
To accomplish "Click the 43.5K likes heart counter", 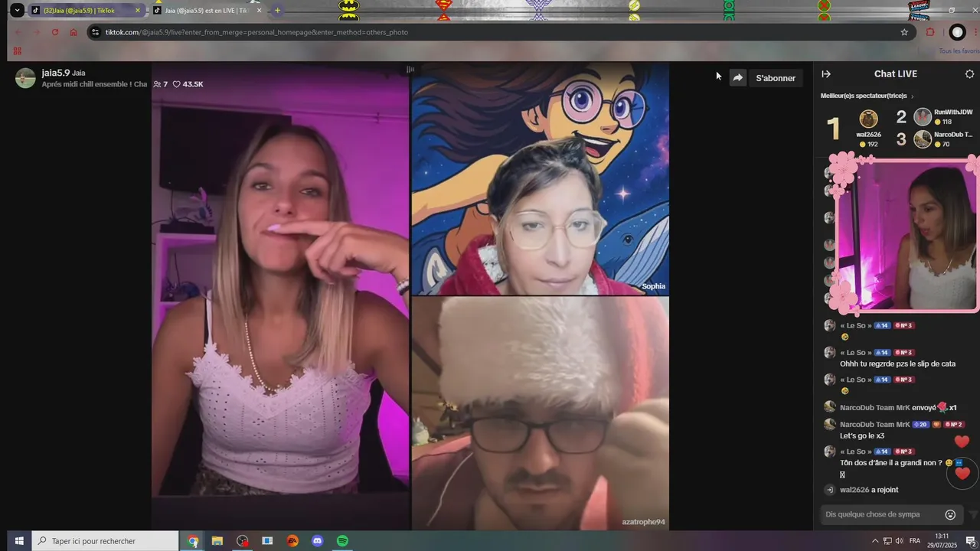I will click(188, 84).
